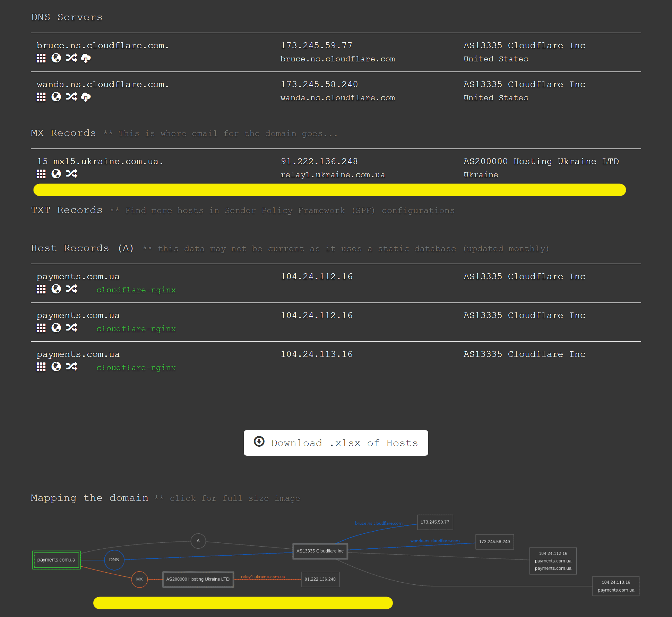Click the shuffle trace-path icon under wanda.ns.cloudflare.com
Image resolution: width=672 pixels, height=617 pixels.
pos(72,96)
